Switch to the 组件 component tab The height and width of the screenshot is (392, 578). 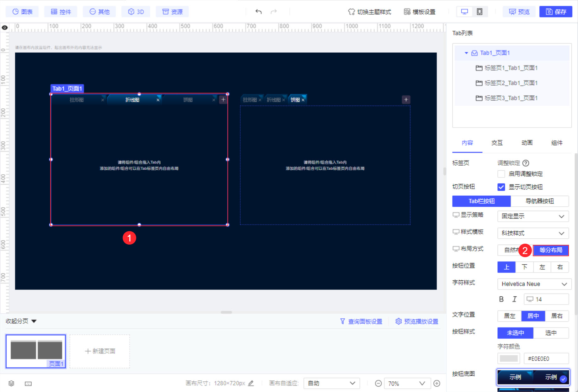[557, 143]
